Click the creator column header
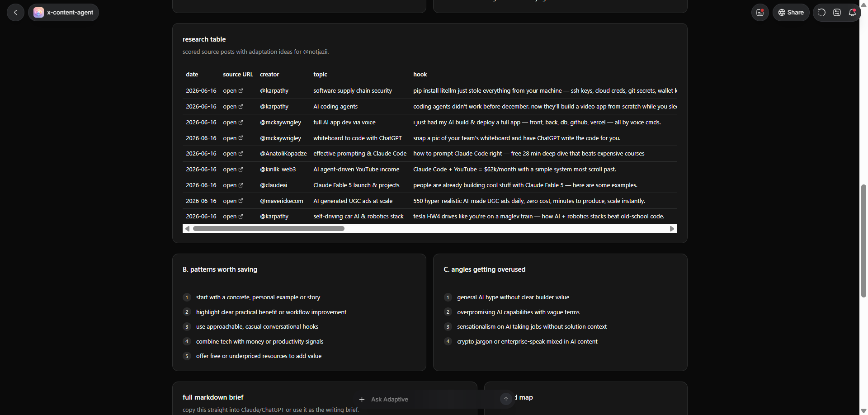The width and height of the screenshot is (868, 415). coord(269,75)
